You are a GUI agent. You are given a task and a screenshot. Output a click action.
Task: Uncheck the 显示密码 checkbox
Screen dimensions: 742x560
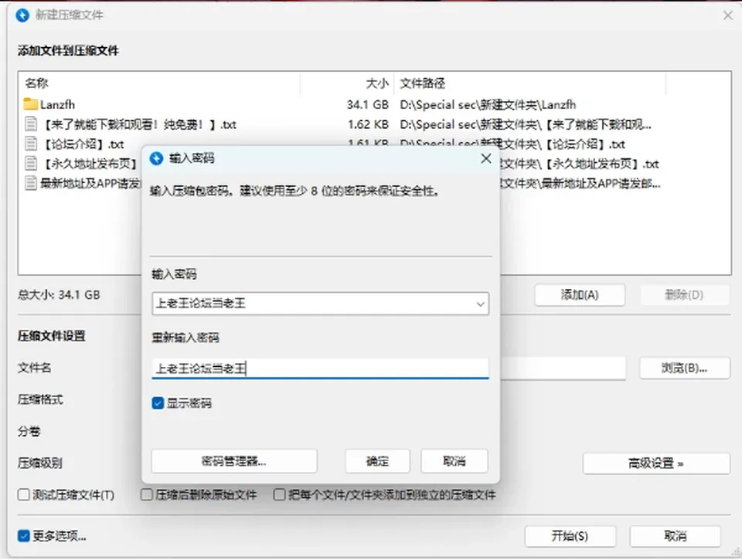coord(158,403)
